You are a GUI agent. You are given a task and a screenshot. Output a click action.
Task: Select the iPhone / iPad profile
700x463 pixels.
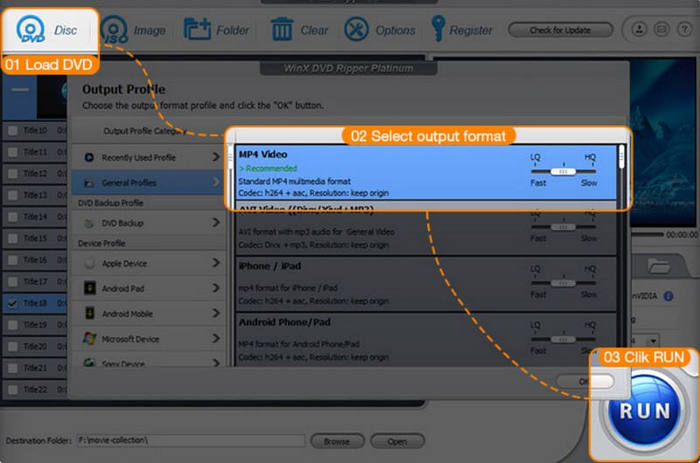[x=425, y=284]
